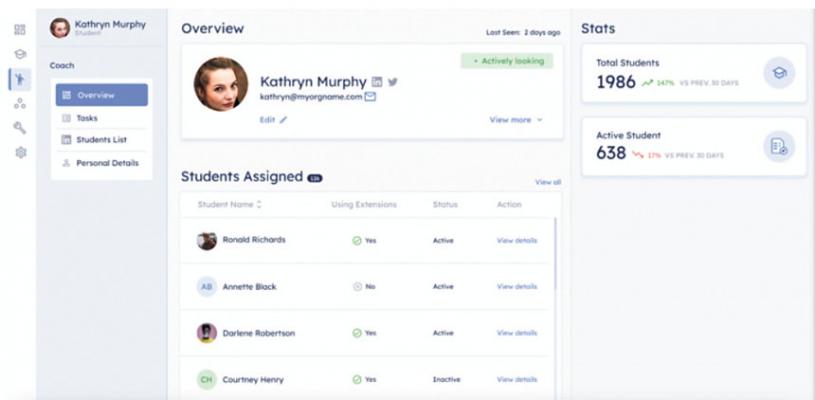Image resolution: width=815 pixels, height=400 pixels.
Task: Sort by Student Name column arrows
Action: tap(260, 205)
